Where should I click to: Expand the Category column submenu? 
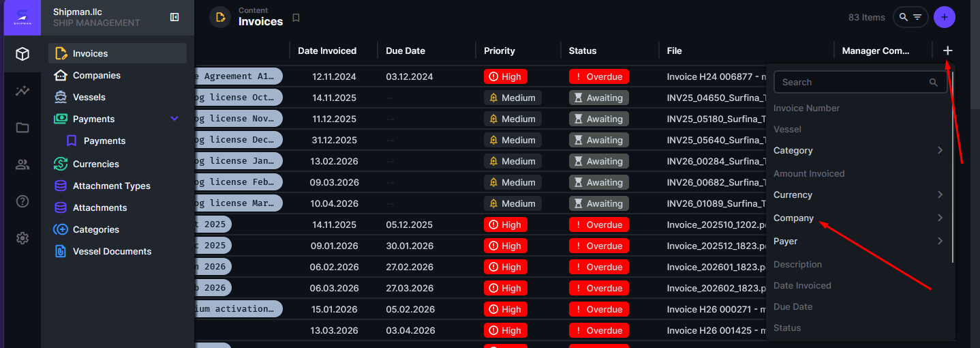pos(940,150)
